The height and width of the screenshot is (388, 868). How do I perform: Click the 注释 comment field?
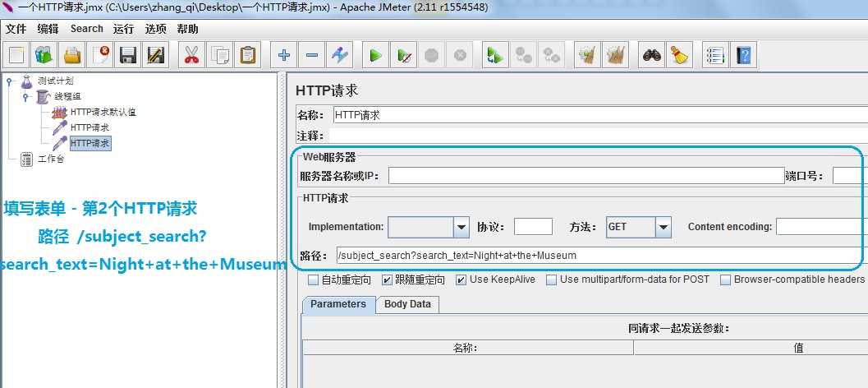click(599, 136)
